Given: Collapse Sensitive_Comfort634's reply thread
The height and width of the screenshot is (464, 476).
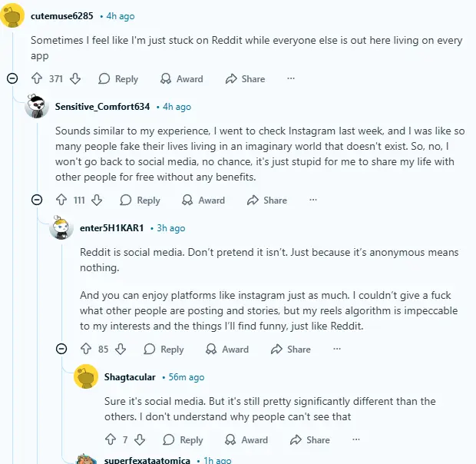Looking at the screenshot, I should tap(37, 200).
